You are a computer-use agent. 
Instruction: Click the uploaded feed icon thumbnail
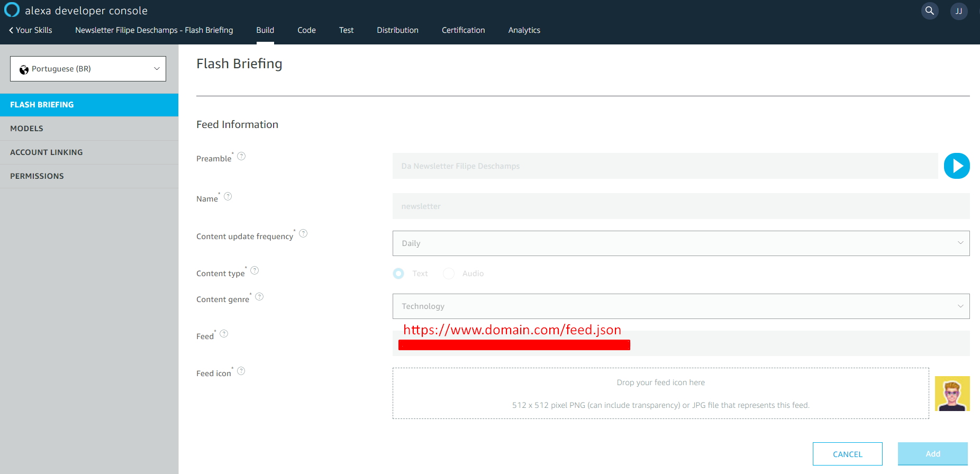click(x=952, y=394)
